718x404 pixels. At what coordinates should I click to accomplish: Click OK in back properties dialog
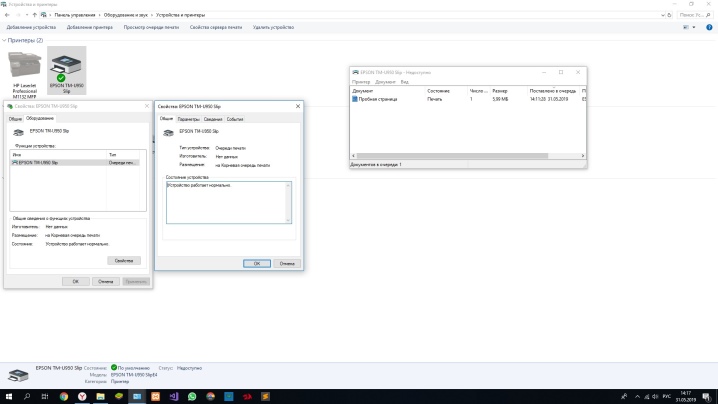76,281
